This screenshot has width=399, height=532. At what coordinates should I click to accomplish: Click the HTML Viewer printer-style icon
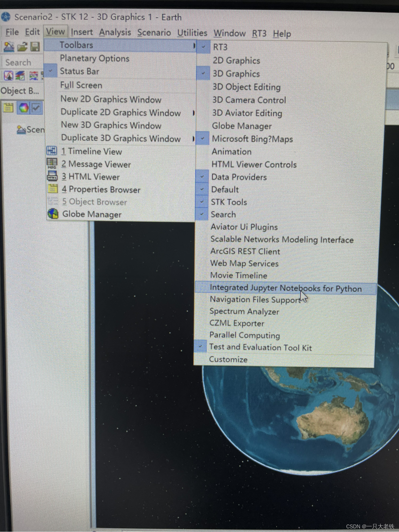tap(52, 176)
